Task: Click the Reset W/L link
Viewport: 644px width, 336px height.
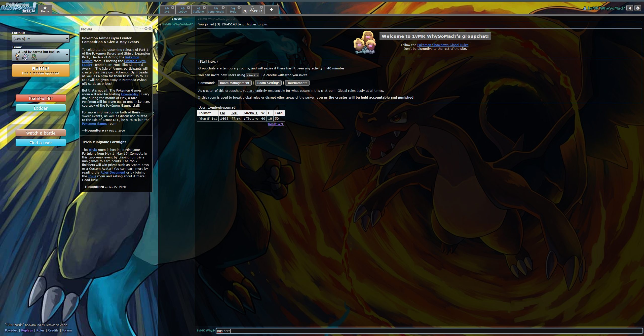Action: point(276,124)
